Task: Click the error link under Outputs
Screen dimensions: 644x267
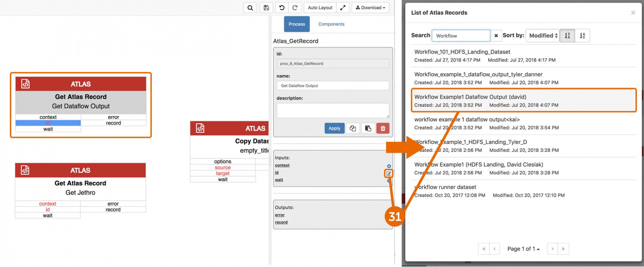Action: 280,215
